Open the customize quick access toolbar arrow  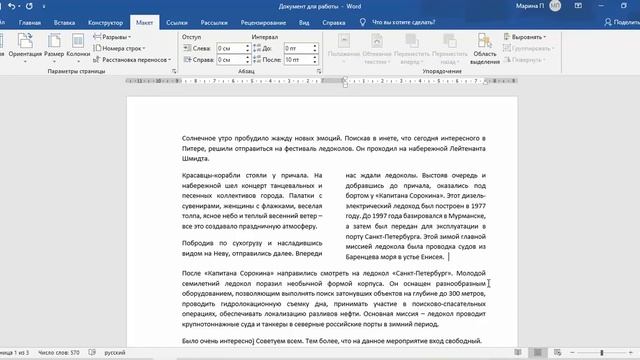pyautogui.click(x=44, y=7)
